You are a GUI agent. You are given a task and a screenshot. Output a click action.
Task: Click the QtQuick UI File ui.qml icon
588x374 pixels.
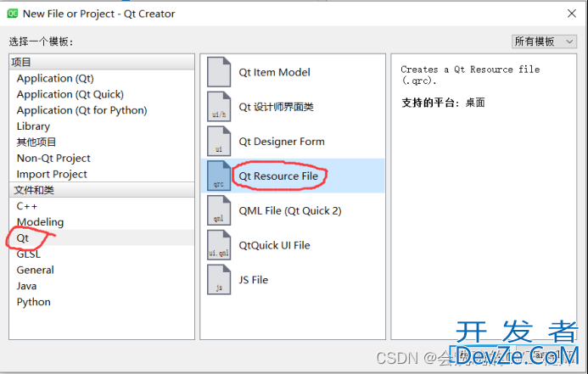[219, 245]
